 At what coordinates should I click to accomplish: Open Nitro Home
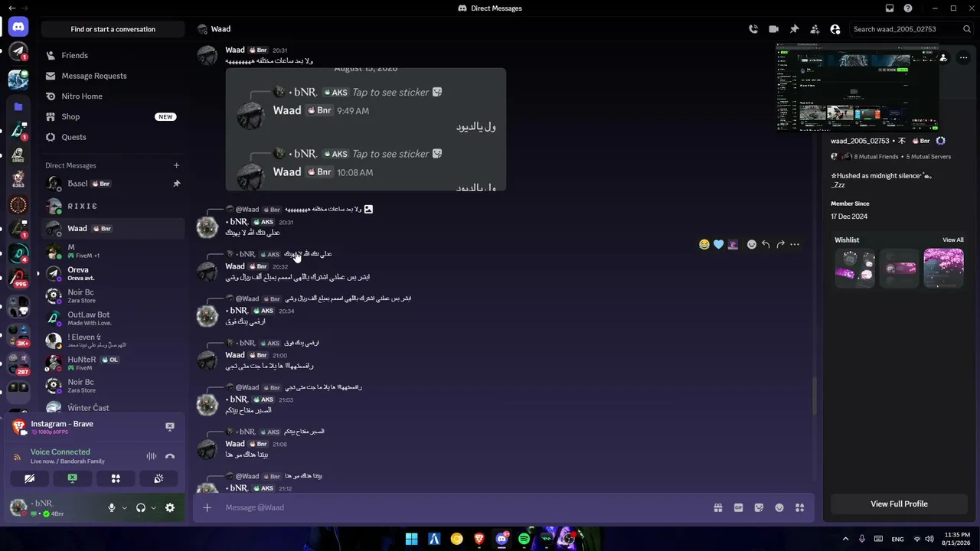(113, 96)
